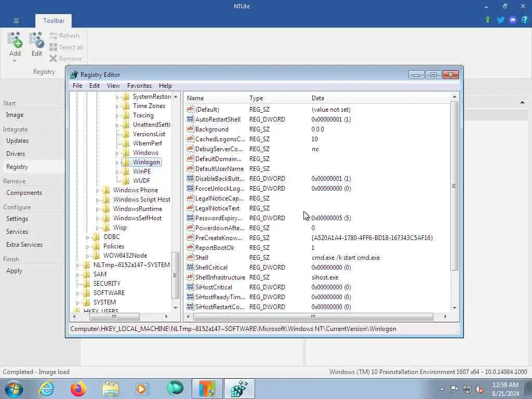The image size is (532, 399).
Task: Open the Twitter icon in NTLite header
Action: 500,20
